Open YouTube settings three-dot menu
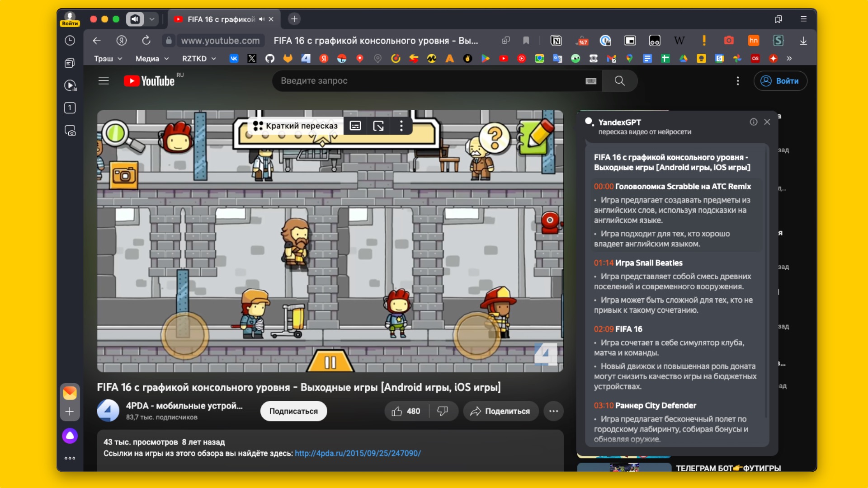This screenshot has width=868, height=488. pyautogui.click(x=738, y=81)
